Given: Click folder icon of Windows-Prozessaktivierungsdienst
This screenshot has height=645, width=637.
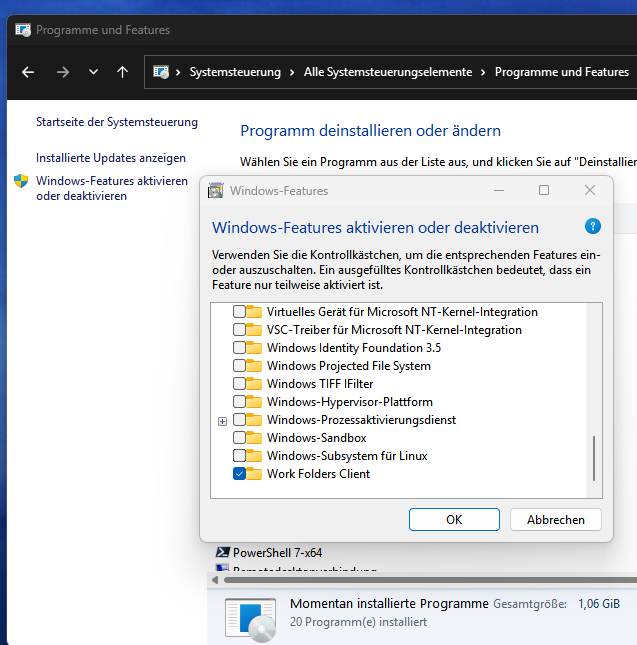Looking at the screenshot, I should click(254, 420).
